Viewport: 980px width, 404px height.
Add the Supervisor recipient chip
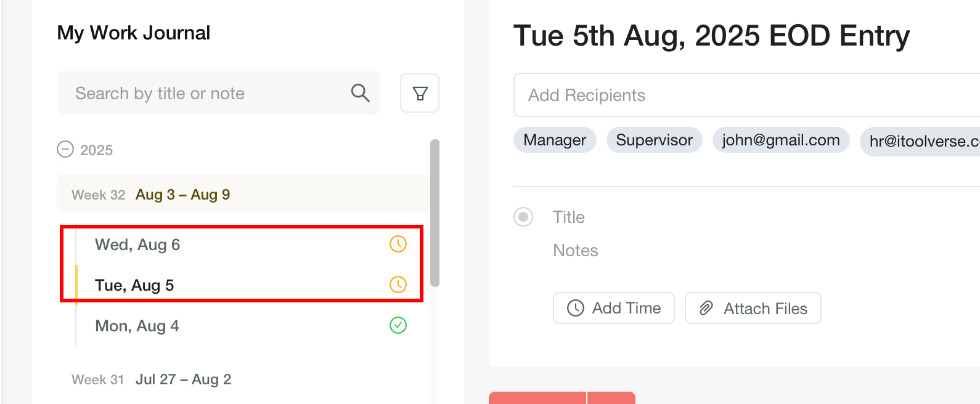[654, 140]
